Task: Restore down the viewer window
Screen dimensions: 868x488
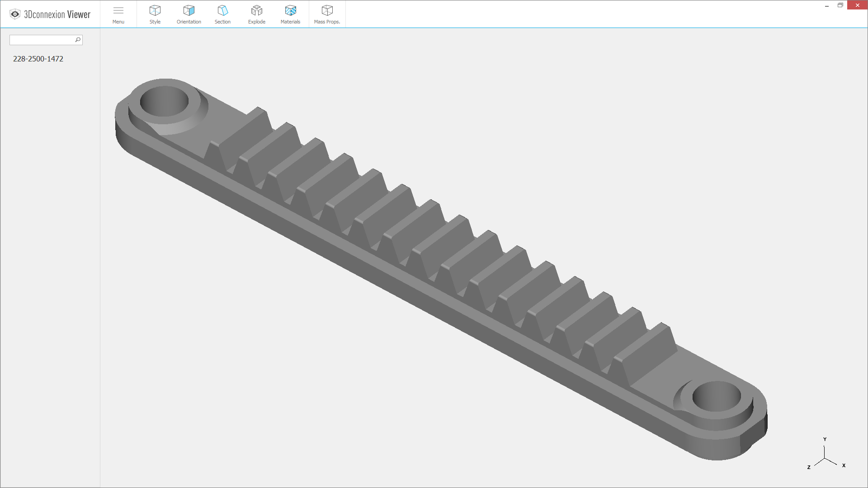Action: pyautogui.click(x=840, y=5)
